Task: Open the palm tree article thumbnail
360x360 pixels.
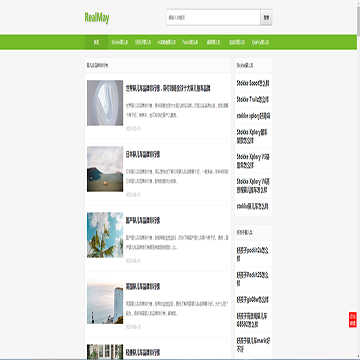Action: coord(105,235)
